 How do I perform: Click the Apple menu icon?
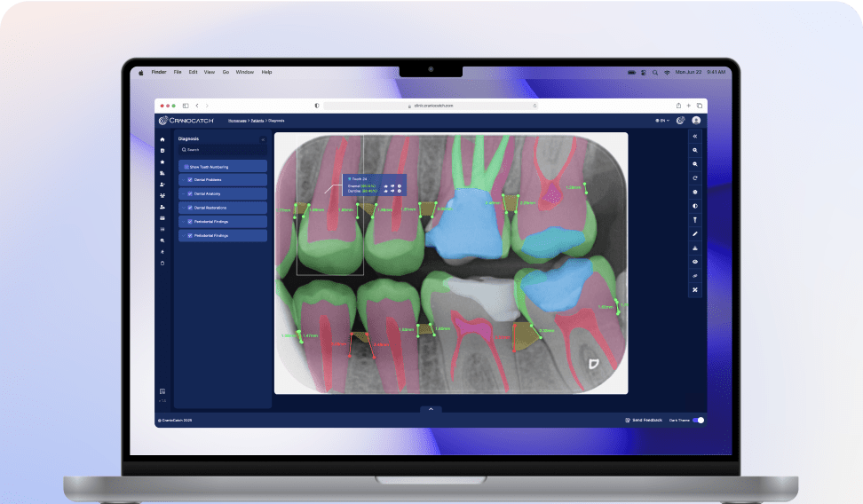141,72
